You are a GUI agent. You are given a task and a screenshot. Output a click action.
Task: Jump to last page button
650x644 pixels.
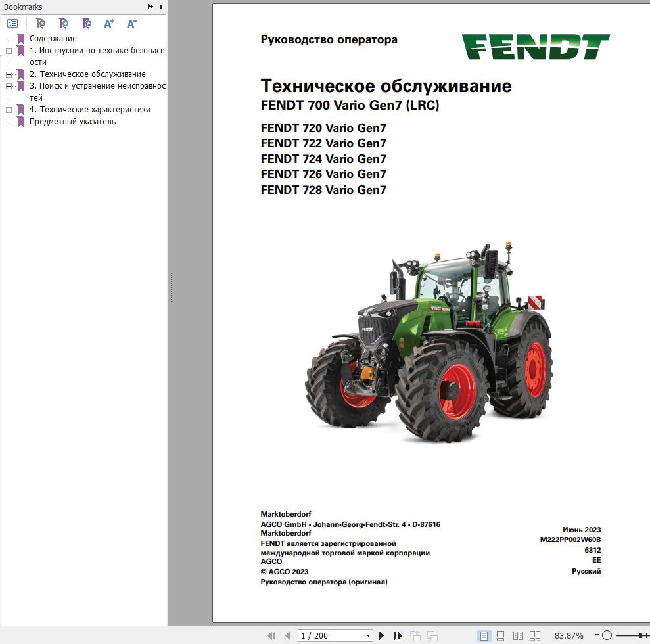(x=398, y=635)
